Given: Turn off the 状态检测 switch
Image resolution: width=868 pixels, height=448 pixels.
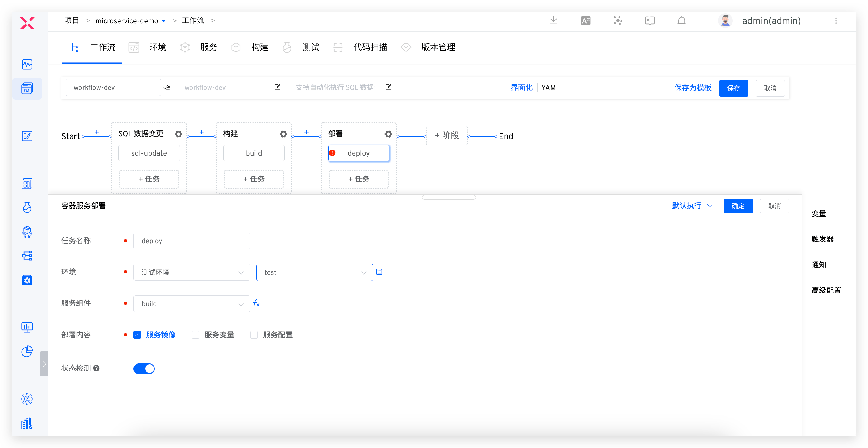Looking at the screenshot, I should click(x=144, y=369).
